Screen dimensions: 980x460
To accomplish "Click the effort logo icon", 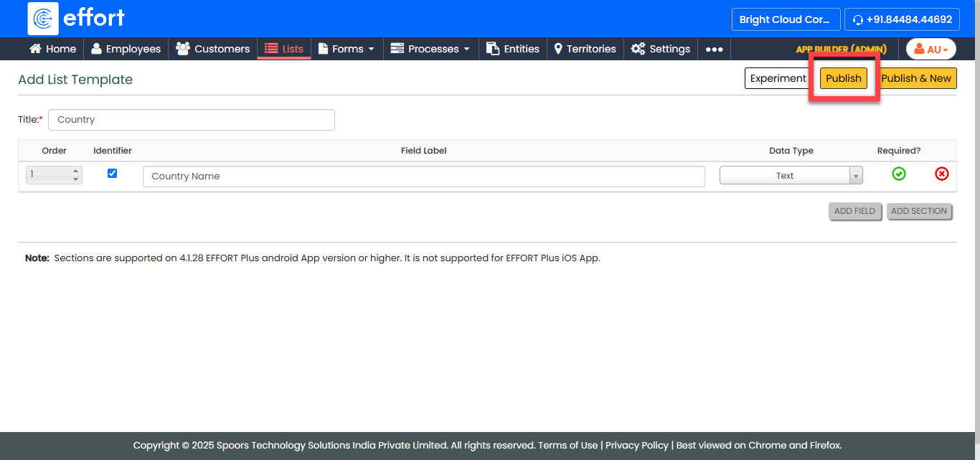I will point(43,19).
